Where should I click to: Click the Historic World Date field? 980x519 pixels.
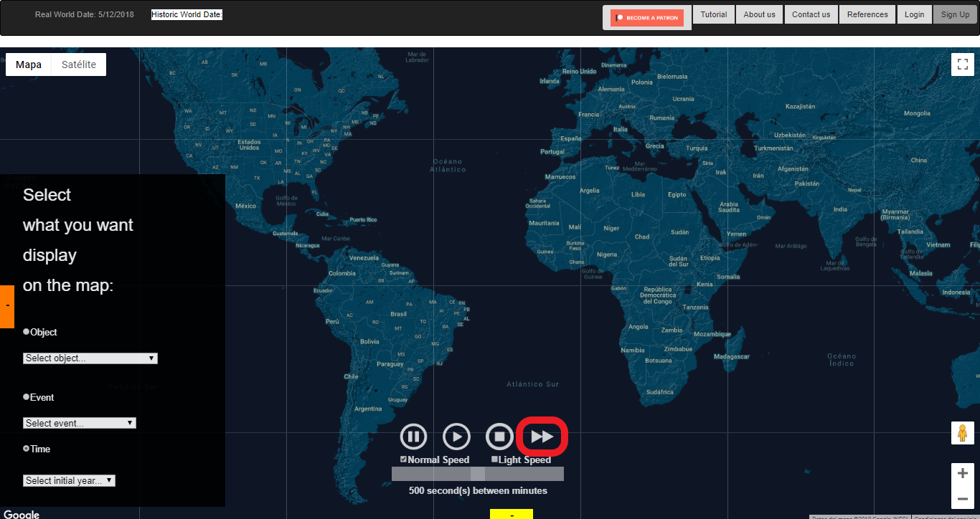pos(187,14)
